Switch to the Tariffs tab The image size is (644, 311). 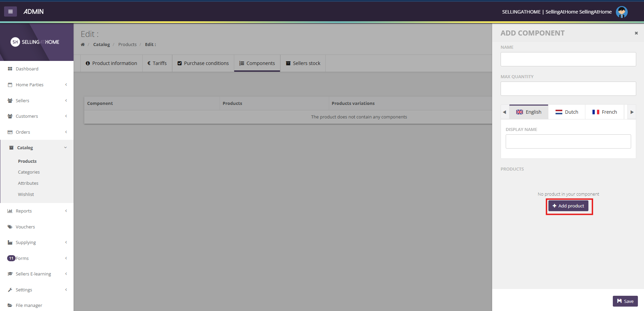157,63
